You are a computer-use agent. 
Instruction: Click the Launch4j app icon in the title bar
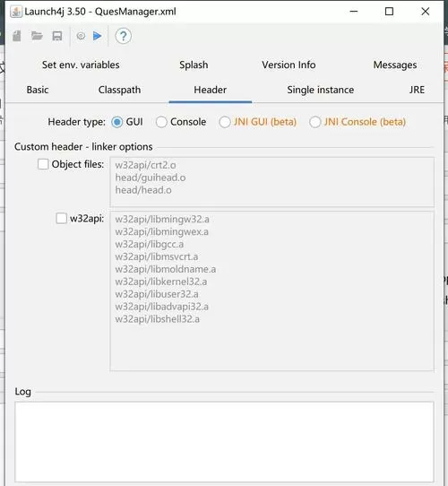click(16, 12)
